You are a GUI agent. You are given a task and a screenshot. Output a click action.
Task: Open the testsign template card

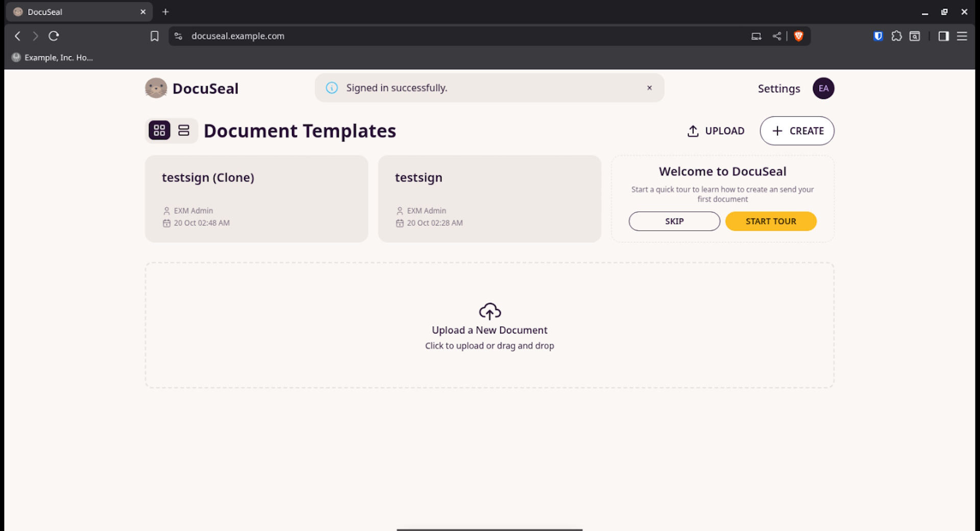[x=489, y=199]
